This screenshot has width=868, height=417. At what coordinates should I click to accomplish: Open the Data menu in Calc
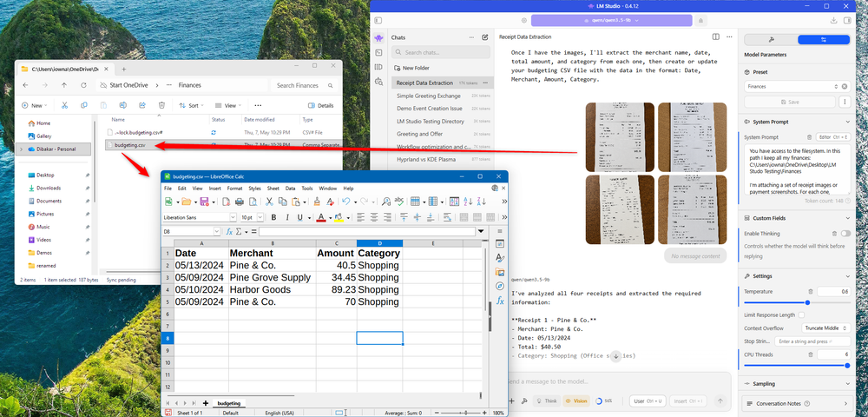(290, 189)
